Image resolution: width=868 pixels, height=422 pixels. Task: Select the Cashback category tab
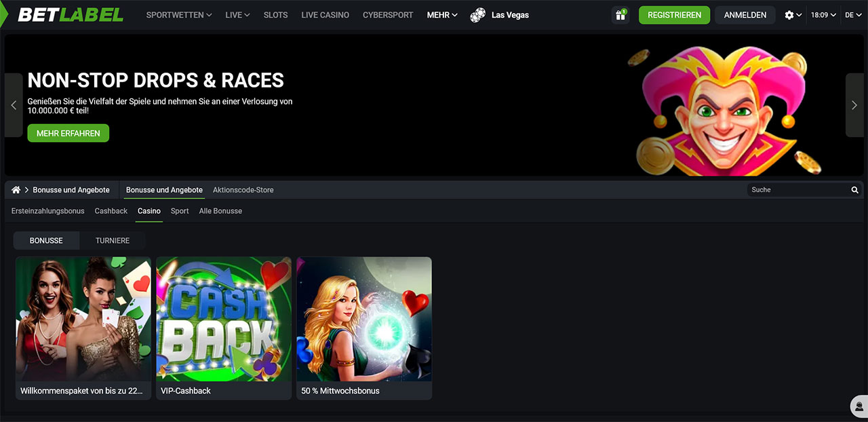point(111,211)
